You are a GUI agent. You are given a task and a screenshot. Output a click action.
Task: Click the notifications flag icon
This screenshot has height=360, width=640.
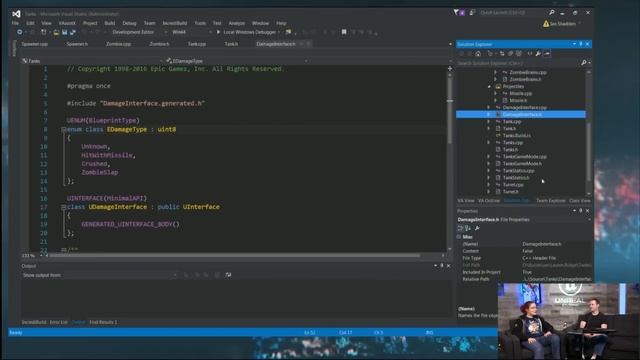tap(456, 13)
